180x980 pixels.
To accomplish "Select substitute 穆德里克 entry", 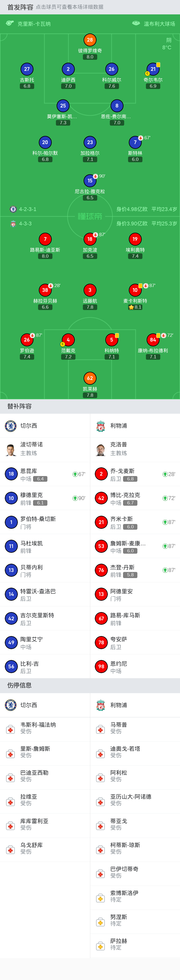I will (x=45, y=498).
